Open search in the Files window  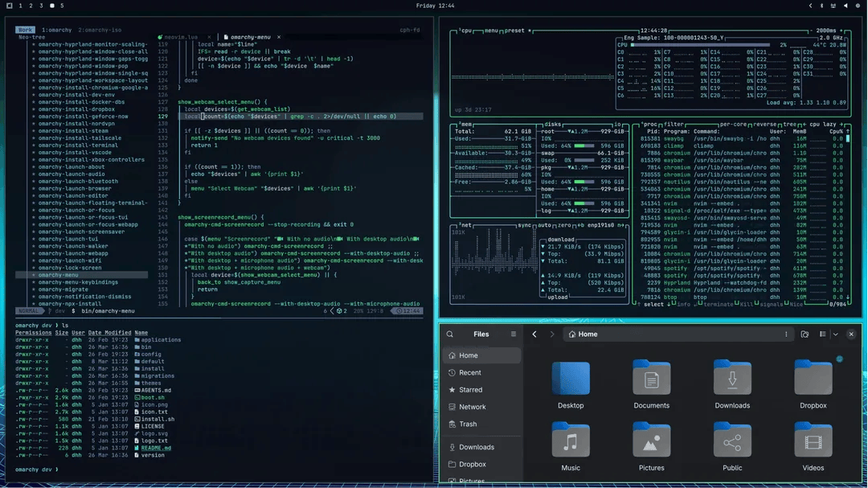point(449,334)
